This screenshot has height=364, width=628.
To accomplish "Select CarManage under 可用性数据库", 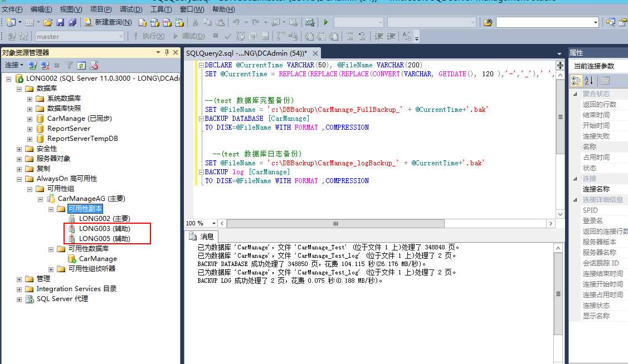I will click(98, 259).
